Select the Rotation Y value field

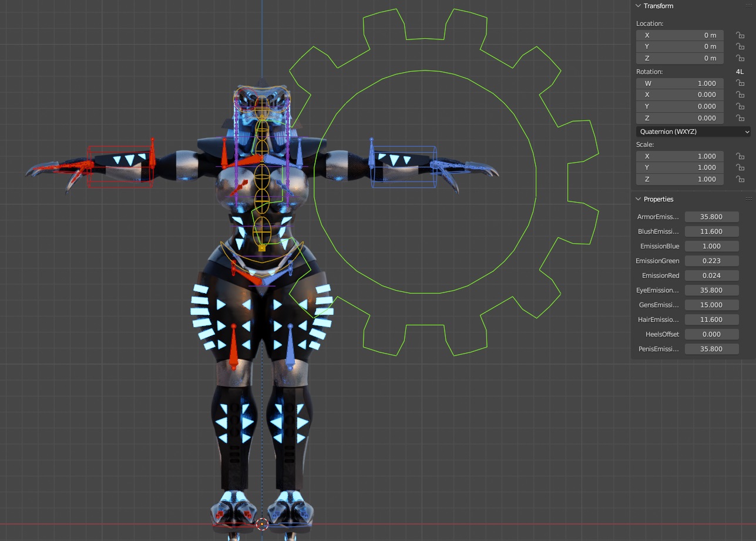click(x=680, y=106)
